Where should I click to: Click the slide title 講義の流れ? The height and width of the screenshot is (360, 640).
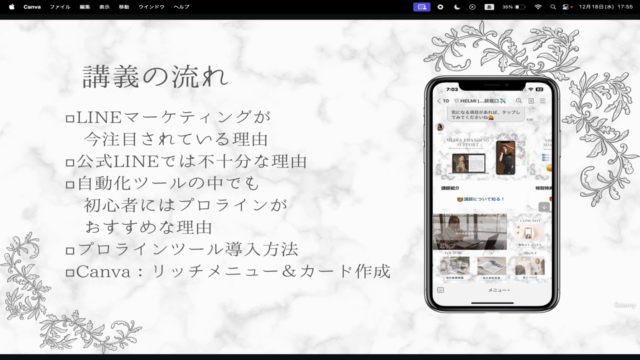pyautogui.click(x=155, y=77)
